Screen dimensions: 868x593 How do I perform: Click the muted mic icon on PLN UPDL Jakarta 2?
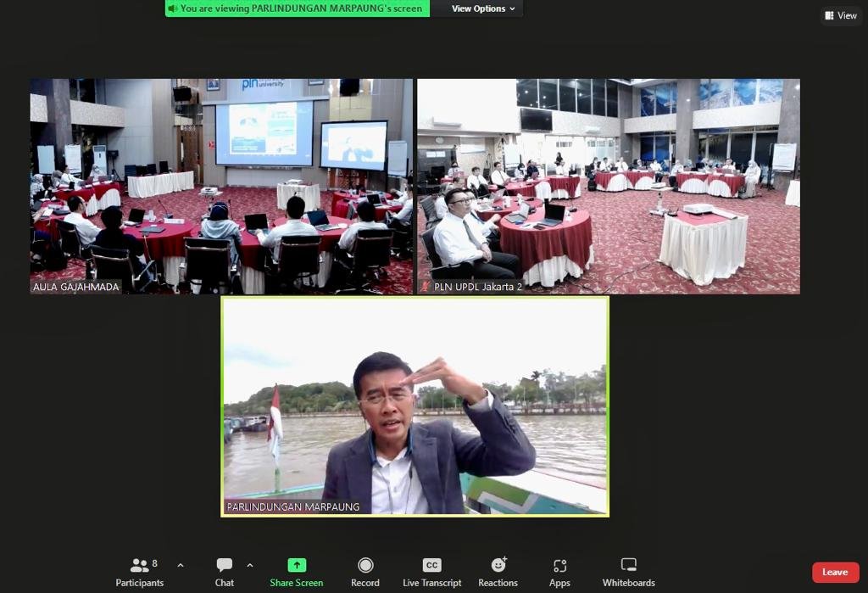(425, 287)
